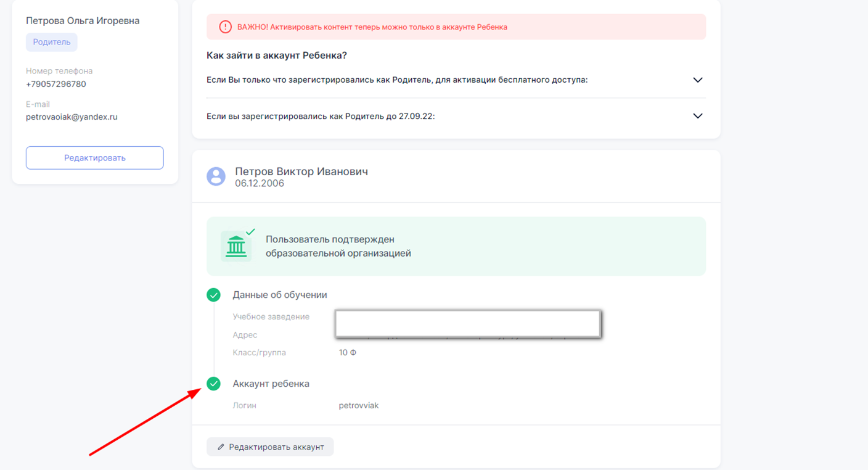Click the heading Как зайти в аккаунт Ребенка?
This screenshot has width=868, height=470.
(277, 56)
